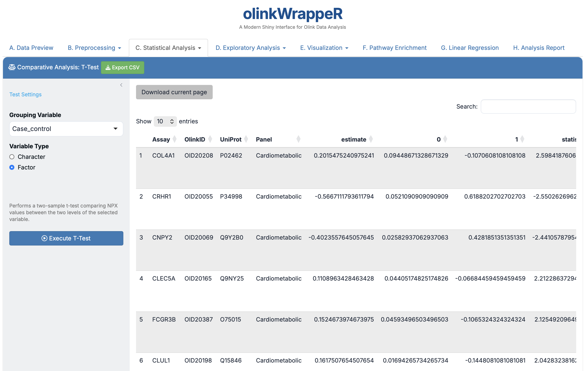
Task: Sort table by Assay column arrows
Action: point(174,139)
